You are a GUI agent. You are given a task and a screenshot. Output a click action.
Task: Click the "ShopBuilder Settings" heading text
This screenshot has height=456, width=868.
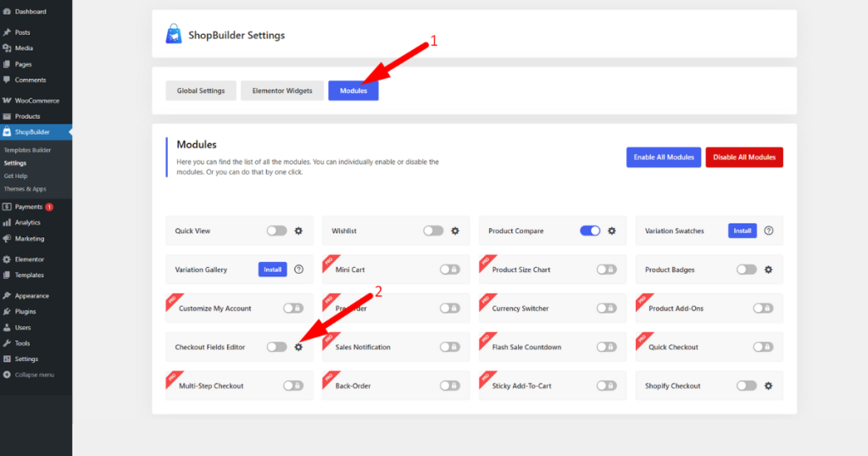(236, 35)
